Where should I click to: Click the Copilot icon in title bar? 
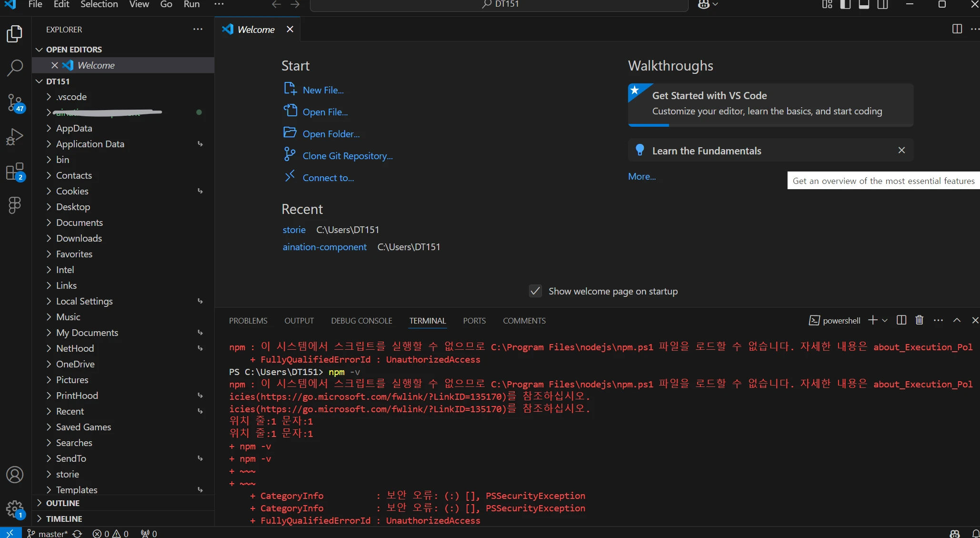703,4
